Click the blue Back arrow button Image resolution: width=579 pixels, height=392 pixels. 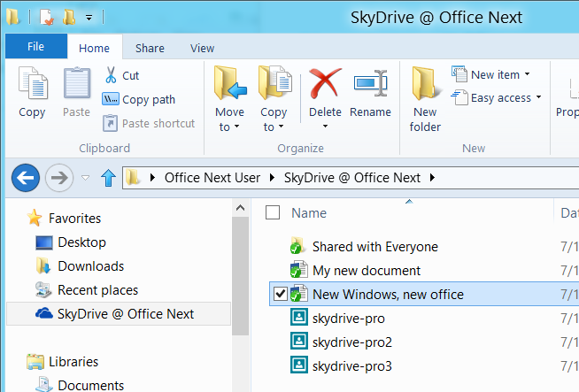[x=26, y=178]
